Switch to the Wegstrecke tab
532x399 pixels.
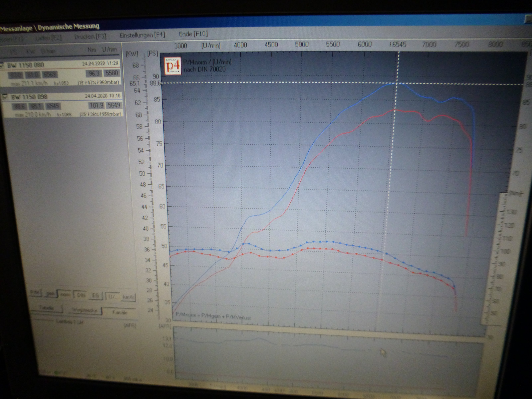(x=85, y=310)
